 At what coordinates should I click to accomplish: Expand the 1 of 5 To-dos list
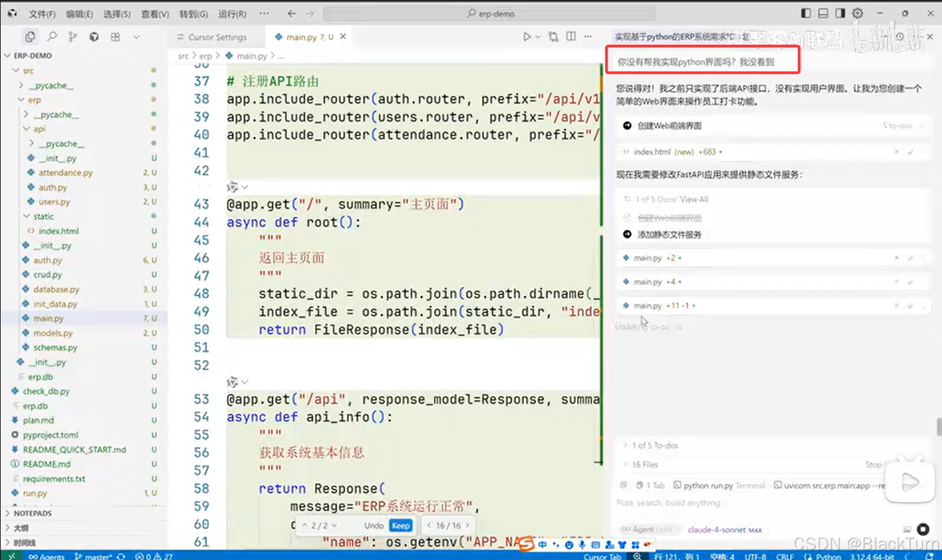pos(650,445)
